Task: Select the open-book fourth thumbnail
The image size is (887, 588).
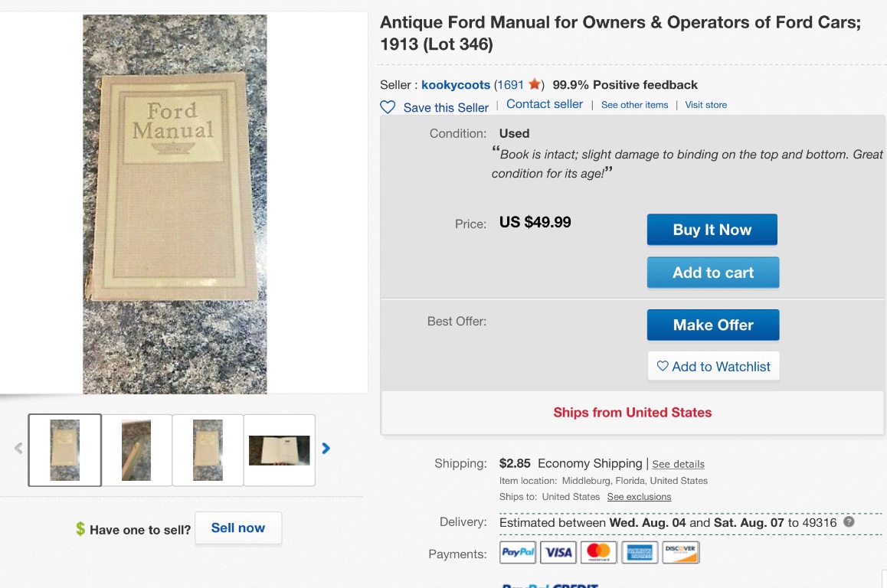Action: 280,450
